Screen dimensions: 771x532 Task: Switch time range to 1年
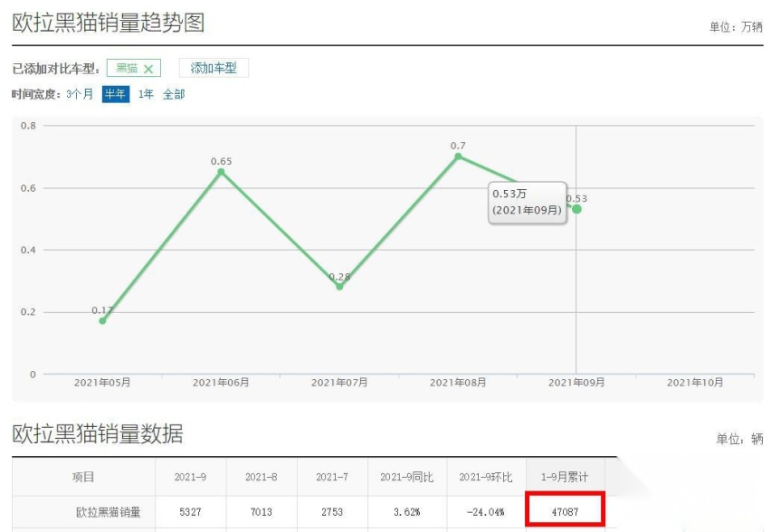[146, 94]
